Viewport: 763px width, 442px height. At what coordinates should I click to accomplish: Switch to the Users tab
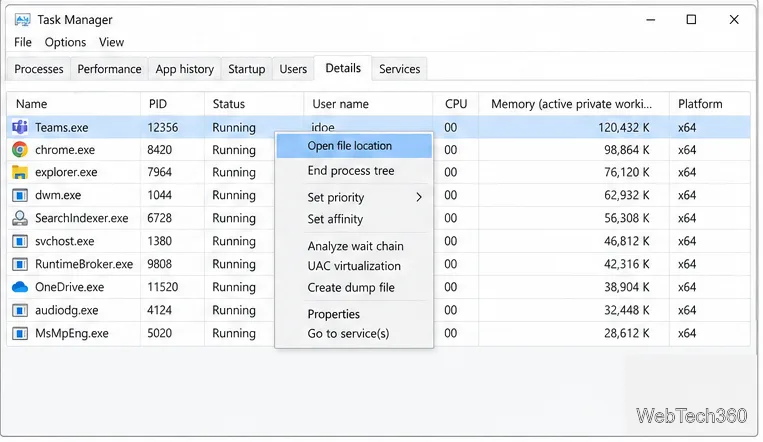293,69
